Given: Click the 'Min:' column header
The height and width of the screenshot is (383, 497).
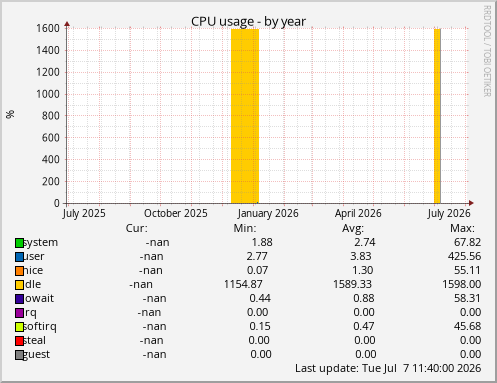Looking at the screenshot, I should coord(245,228).
